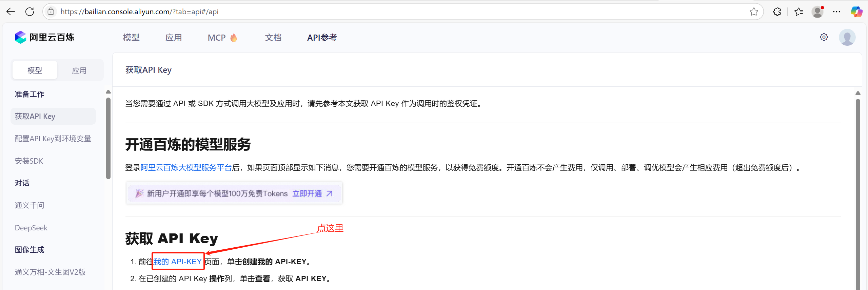Open the 文档 navigation item

273,38
